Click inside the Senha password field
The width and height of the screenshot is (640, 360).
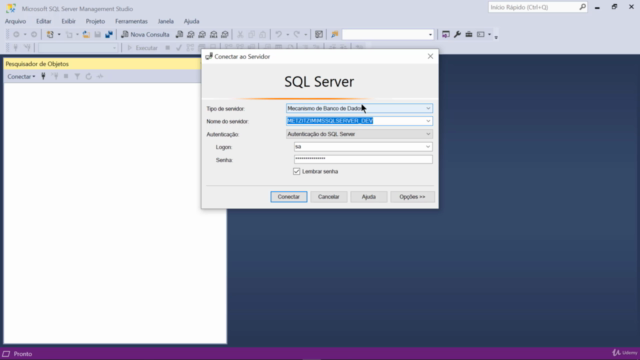(x=363, y=159)
